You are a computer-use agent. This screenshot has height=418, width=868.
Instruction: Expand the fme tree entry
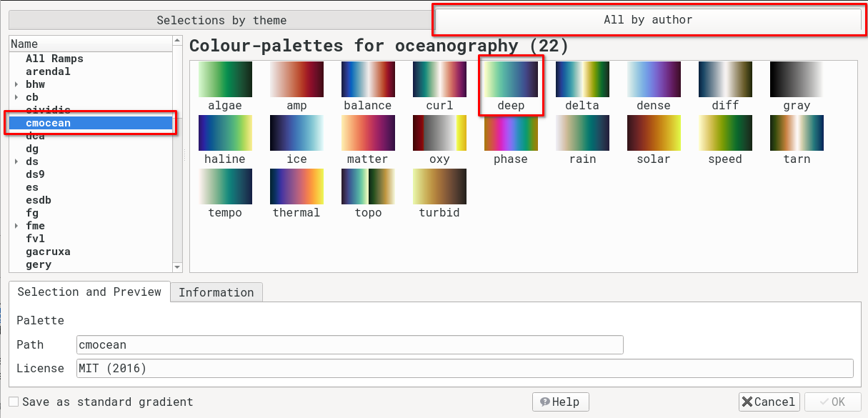pos(16,226)
